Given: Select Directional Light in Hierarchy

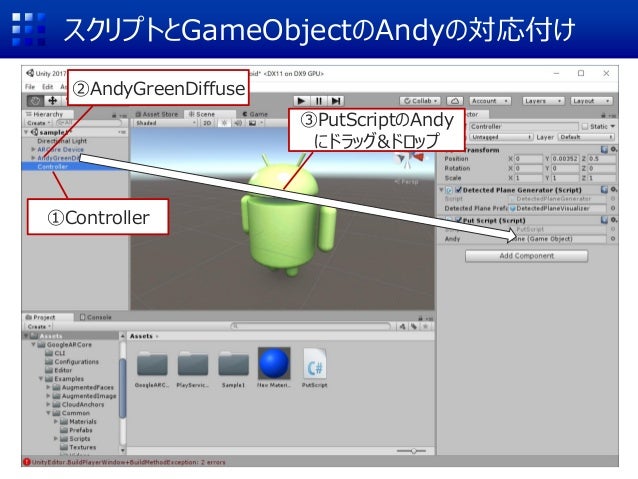Looking at the screenshot, I should coord(62,141).
